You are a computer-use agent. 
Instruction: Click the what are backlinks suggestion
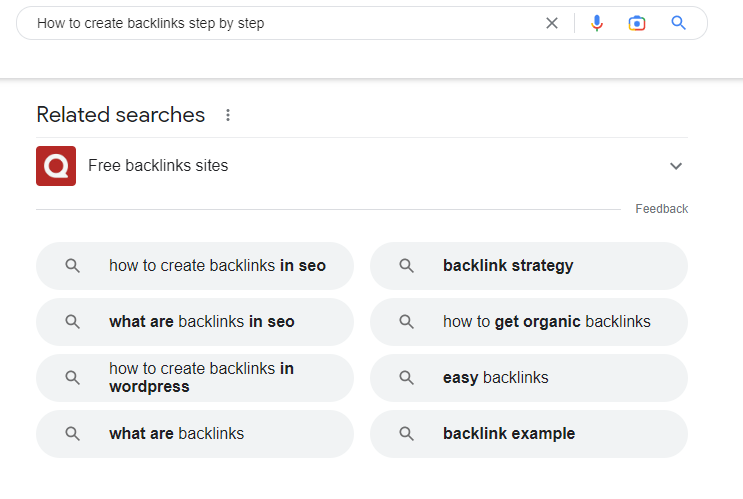(195, 434)
